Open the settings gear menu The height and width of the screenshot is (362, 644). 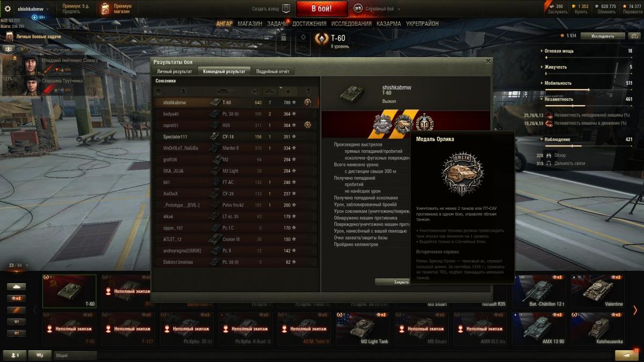pos(8,9)
